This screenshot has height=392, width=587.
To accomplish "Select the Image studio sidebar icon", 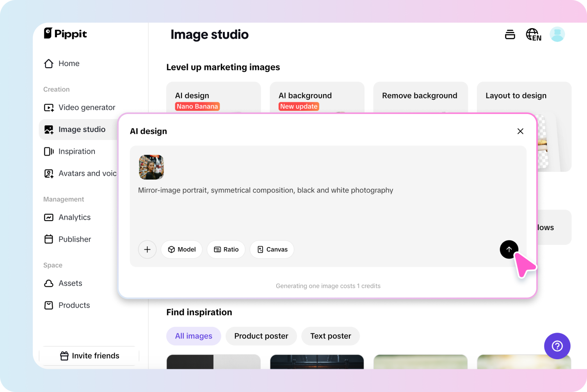I will click(x=48, y=129).
